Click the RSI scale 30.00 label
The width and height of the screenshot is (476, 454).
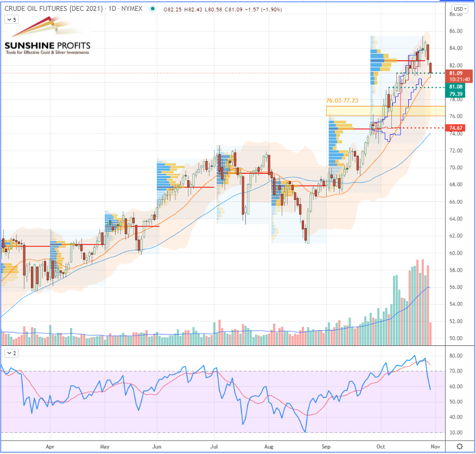point(456,432)
